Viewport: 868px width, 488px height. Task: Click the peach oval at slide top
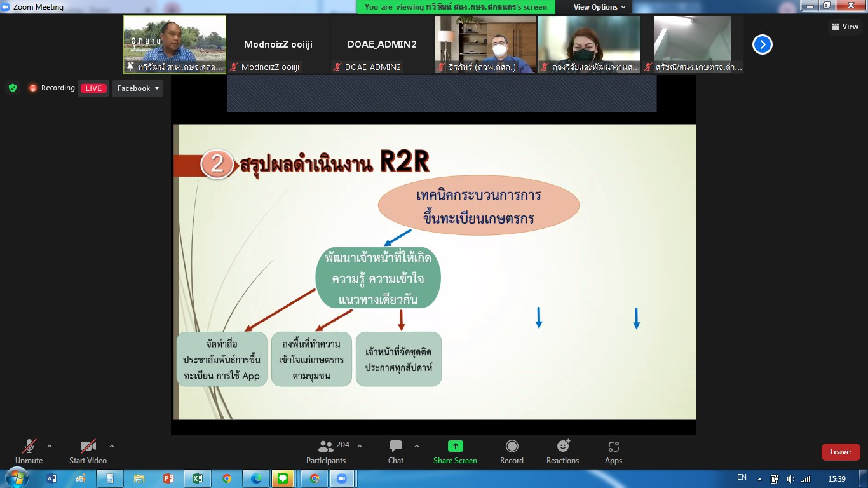pyautogui.click(x=478, y=205)
